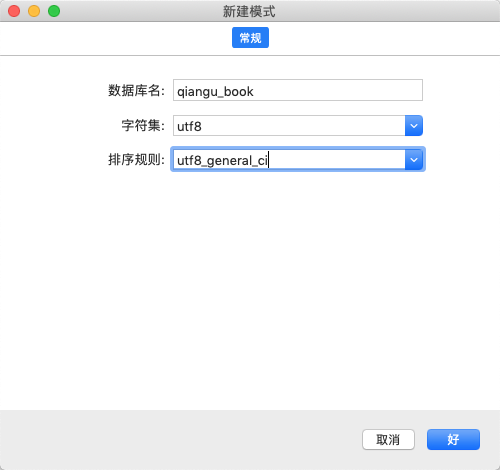
Task: Click the 排序规则 label
Action: pos(136,160)
